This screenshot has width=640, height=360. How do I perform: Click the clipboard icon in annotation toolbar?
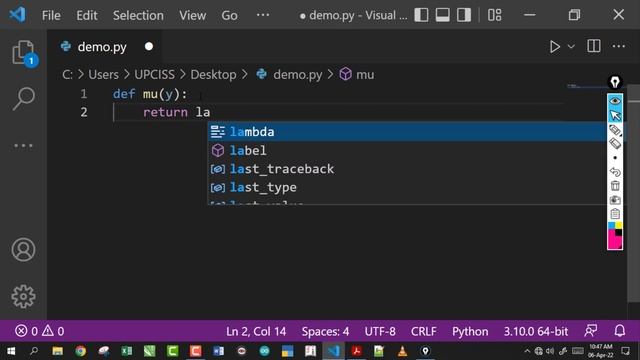[x=615, y=213]
